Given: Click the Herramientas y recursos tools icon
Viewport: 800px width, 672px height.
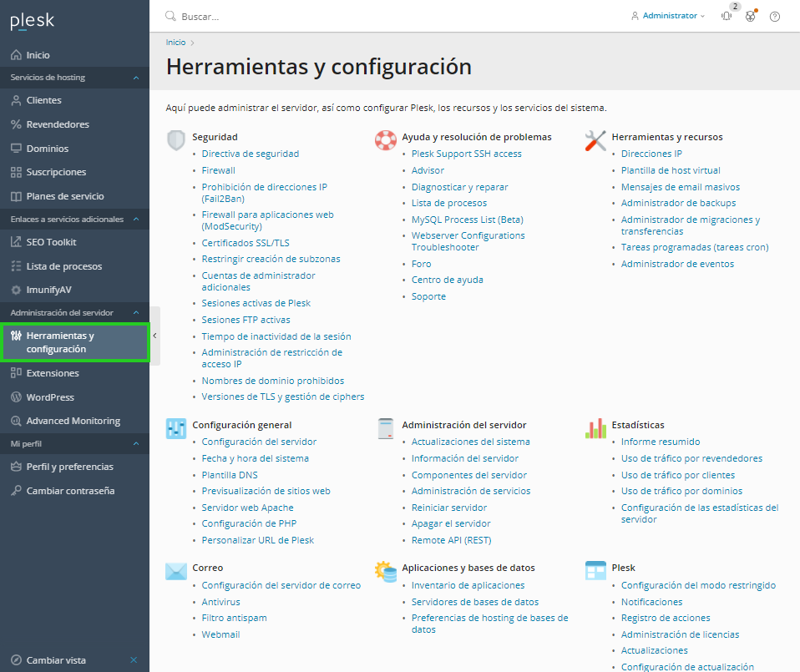Looking at the screenshot, I should click(x=595, y=141).
